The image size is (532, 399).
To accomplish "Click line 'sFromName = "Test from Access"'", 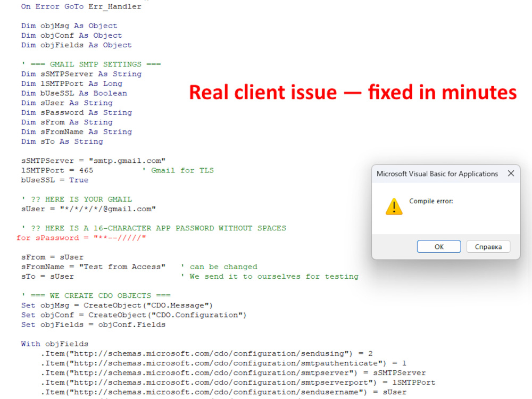I will point(93,267).
